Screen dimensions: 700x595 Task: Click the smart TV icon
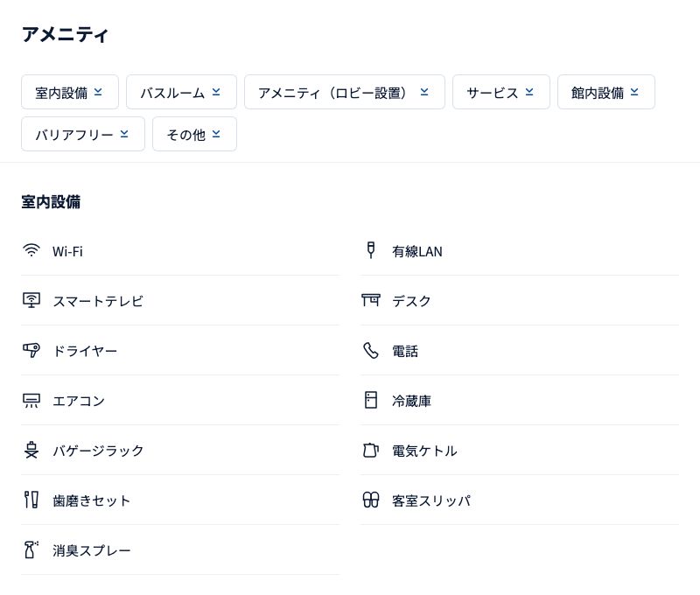[31, 300]
